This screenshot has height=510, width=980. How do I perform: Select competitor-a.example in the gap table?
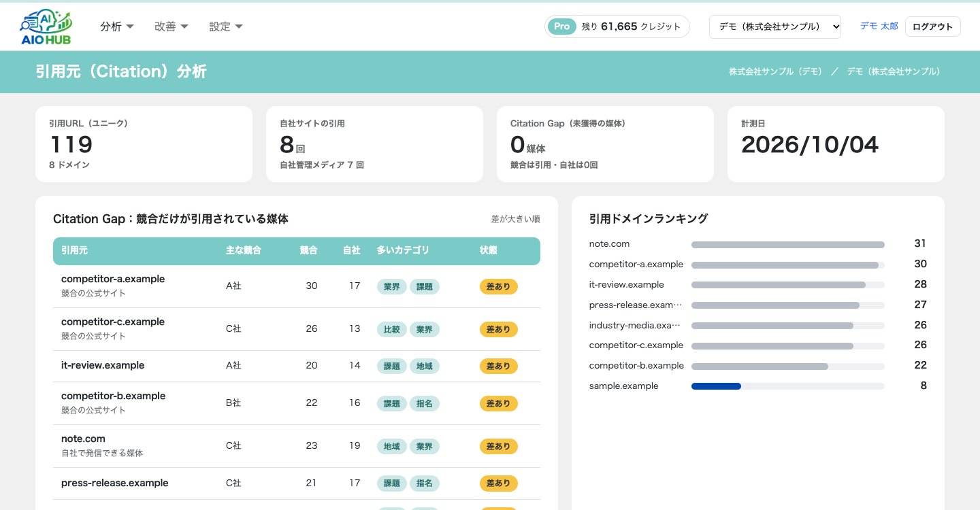point(113,279)
